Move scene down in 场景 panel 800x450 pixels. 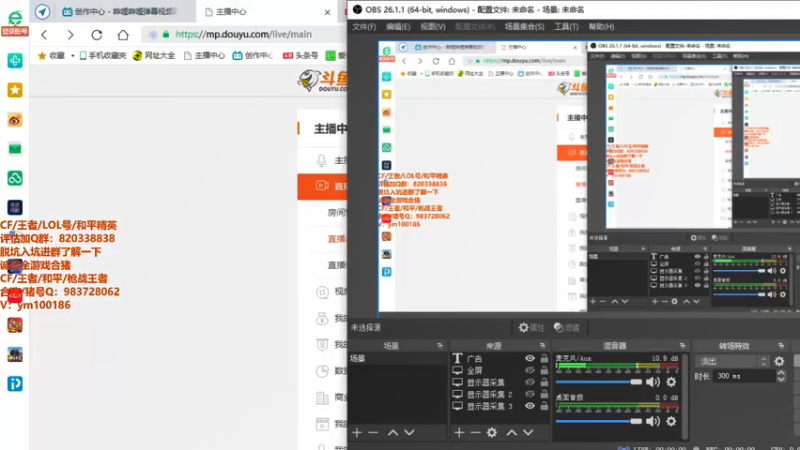(x=409, y=433)
